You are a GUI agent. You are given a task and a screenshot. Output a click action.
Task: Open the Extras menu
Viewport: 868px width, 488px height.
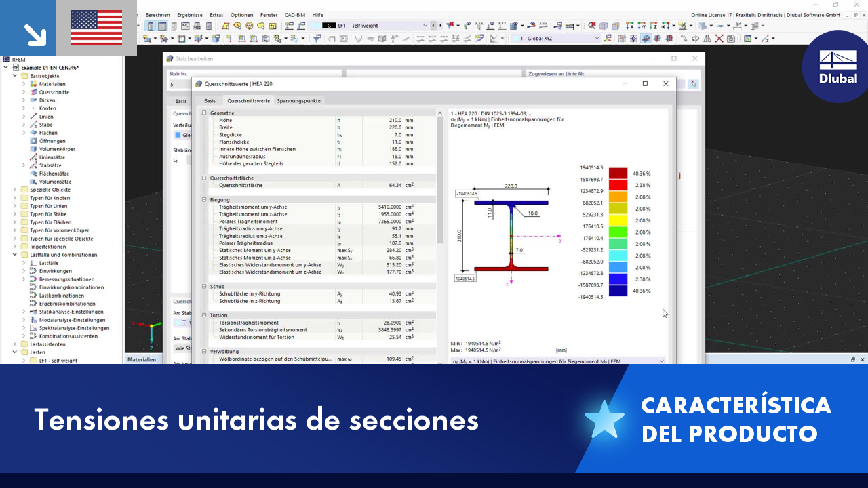(x=216, y=15)
